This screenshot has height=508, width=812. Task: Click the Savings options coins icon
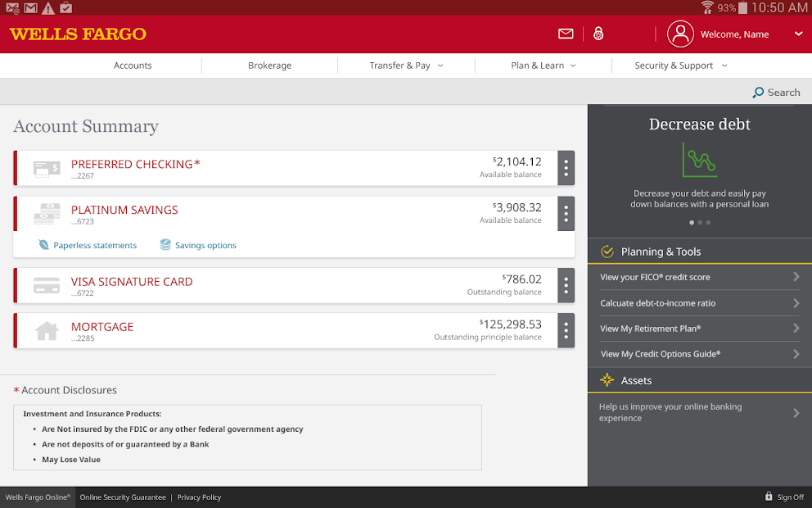point(165,245)
